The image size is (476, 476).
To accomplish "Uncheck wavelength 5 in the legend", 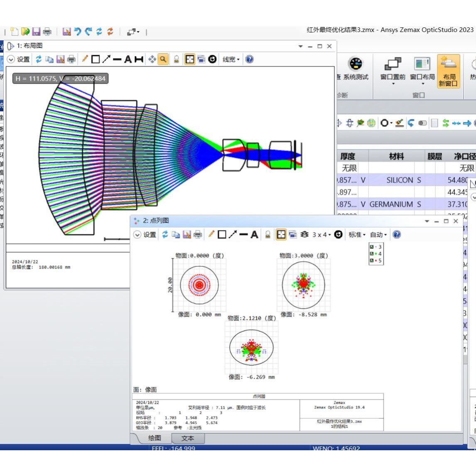I will point(372,260).
